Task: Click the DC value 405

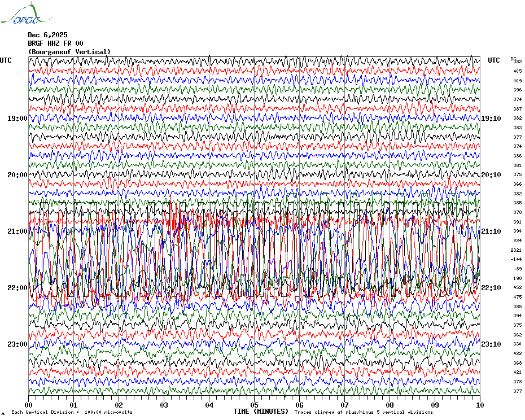Action: pyautogui.click(x=518, y=71)
